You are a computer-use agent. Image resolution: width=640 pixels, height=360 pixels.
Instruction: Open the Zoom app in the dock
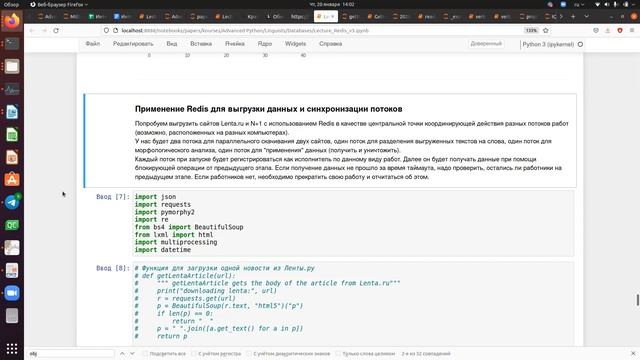coord(12,293)
